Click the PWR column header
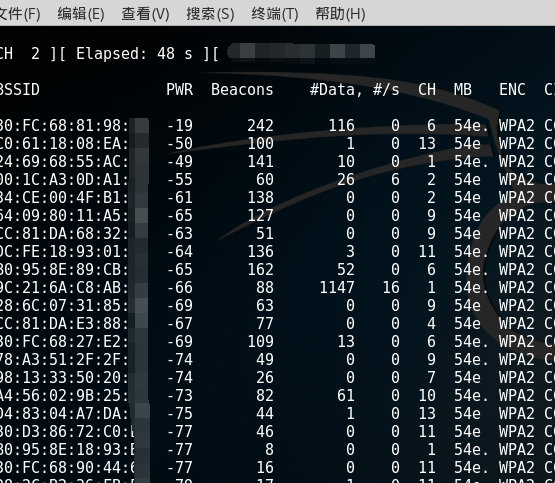 click(x=180, y=90)
